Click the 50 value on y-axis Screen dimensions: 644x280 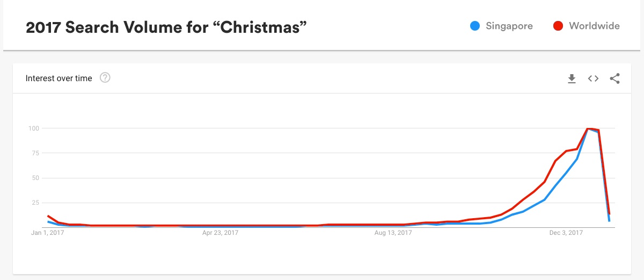(35, 178)
